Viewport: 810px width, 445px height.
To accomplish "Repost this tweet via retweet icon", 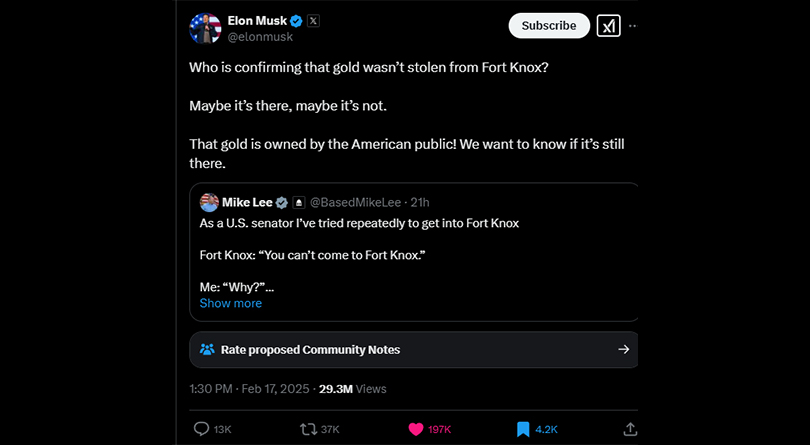I will 310,429.
